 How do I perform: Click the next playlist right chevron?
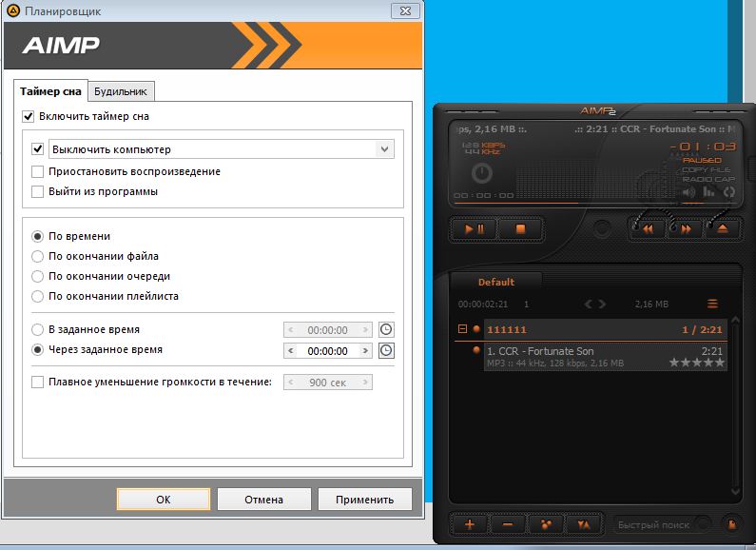pos(602,304)
